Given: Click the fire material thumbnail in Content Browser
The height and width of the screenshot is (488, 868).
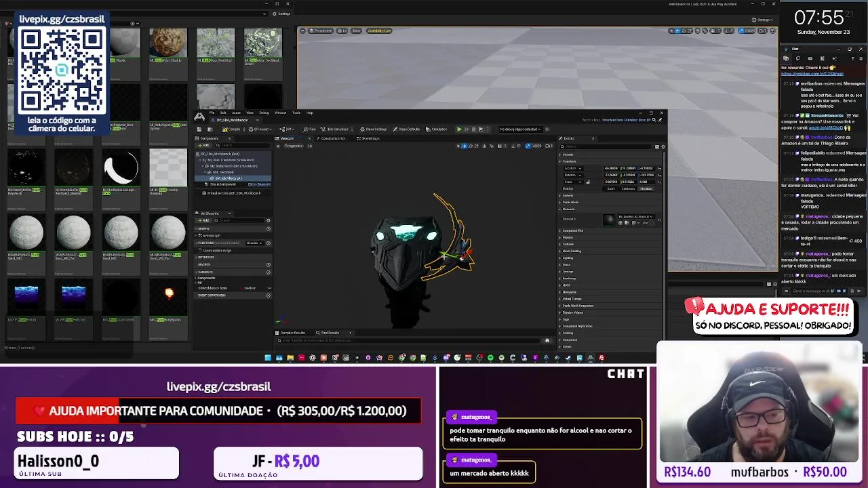Looking at the screenshot, I should [168, 297].
